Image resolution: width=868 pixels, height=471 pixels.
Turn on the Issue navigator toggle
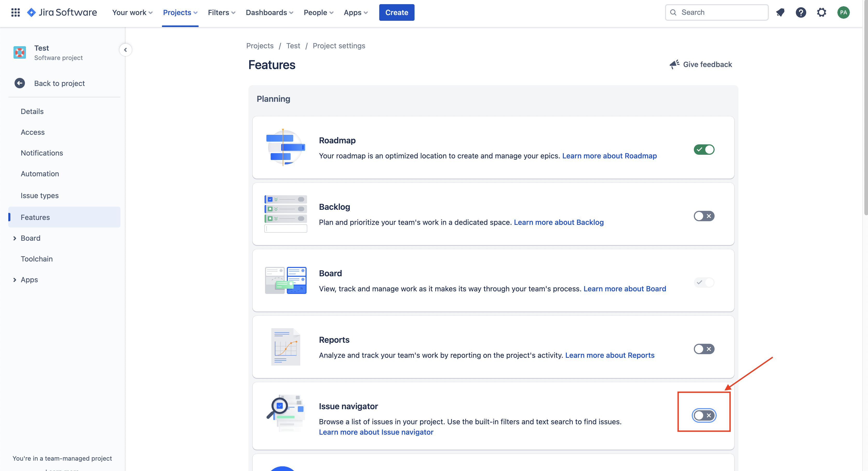pyautogui.click(x=704, y=415)
